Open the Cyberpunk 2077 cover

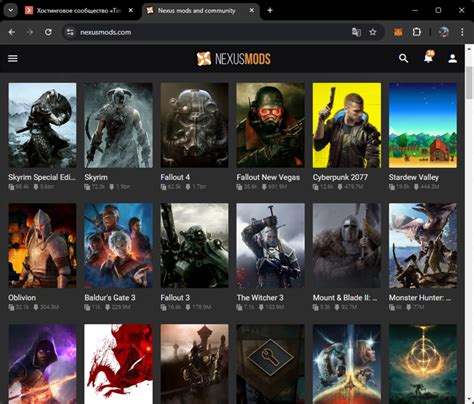347,125
